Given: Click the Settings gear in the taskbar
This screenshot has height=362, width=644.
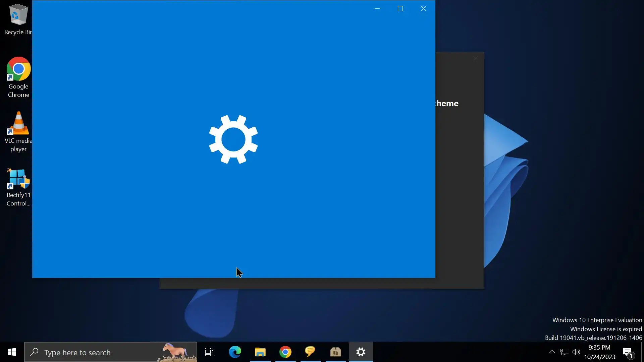Looking at the screenshot, I should (x=361, y=352).
